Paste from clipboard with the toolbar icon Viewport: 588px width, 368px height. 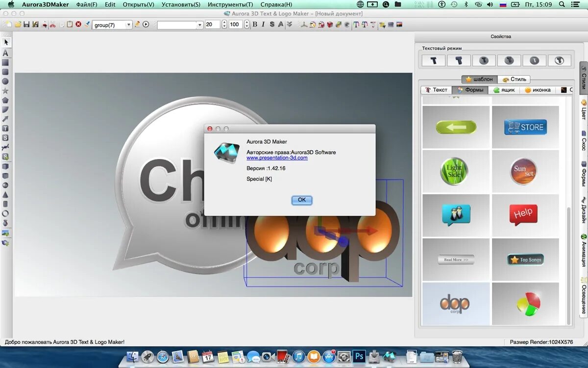70,25
